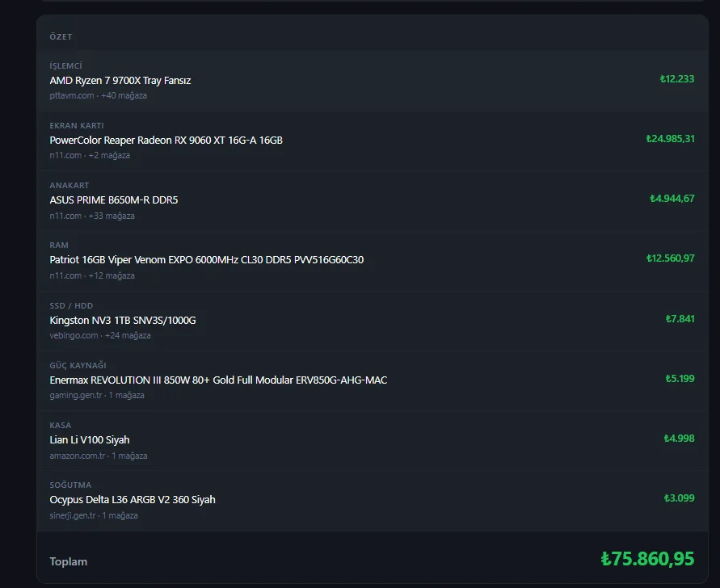Click the ₺3.099 cooler price
The height and width of the screenshot is (588, 720).
pos(679,498)
